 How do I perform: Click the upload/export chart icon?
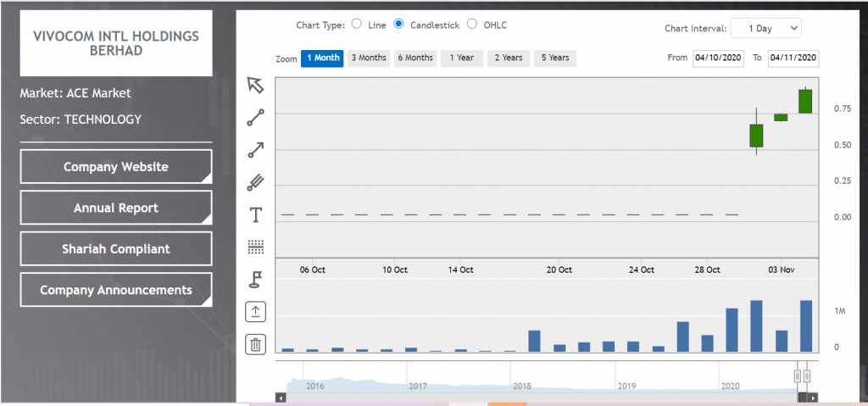click(x=255, y=312)
